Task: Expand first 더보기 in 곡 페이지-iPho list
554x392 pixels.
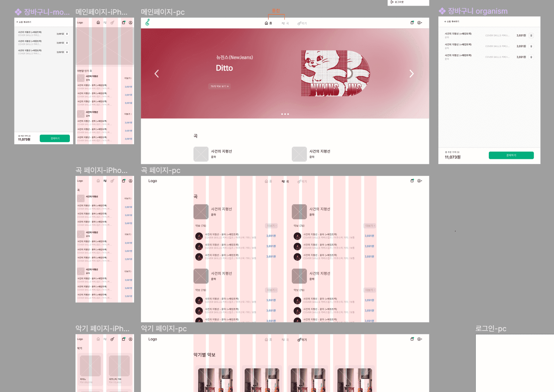Action: coord(128,199)
